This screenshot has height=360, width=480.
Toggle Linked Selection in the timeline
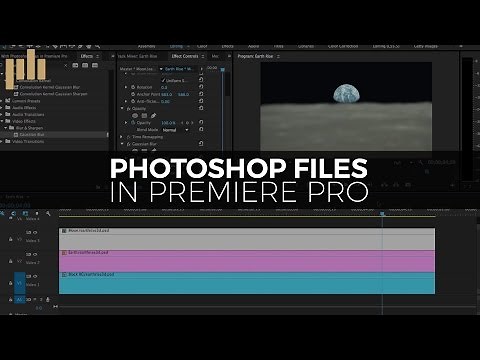[25, 213]
